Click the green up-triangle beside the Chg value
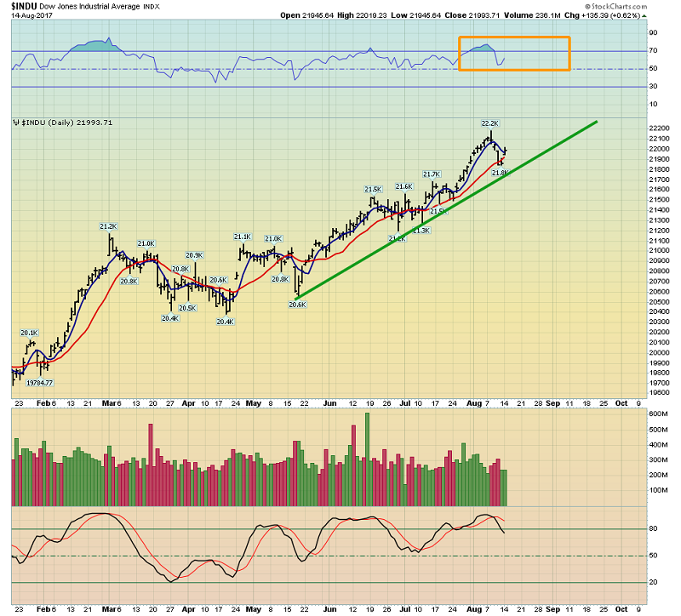The image size is (681, 616). (644, 16)
